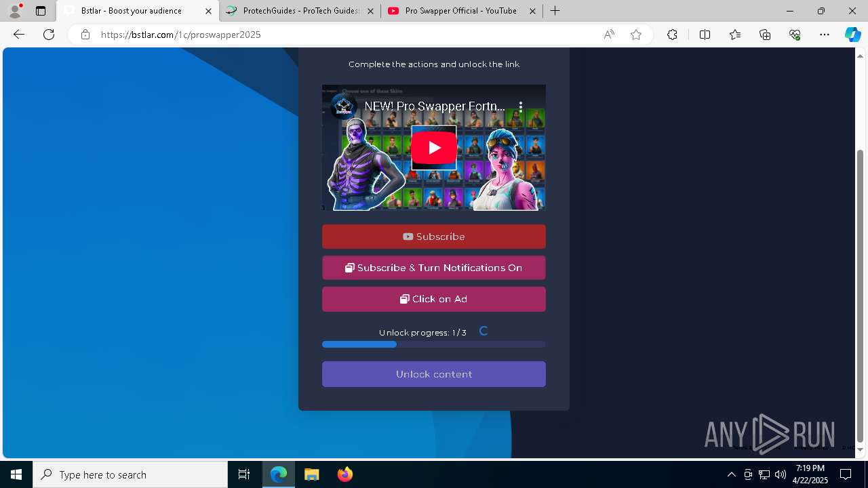Image resolution: width=868 pixels, height=488 pixels.
Task: Refresh the current page
Action: click(x=49, y=35)
